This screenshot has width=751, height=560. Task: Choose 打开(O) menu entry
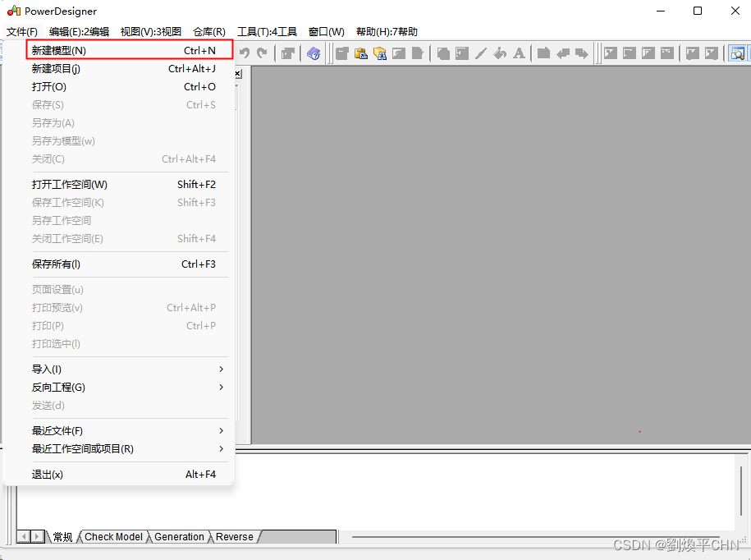click(124, 87)
